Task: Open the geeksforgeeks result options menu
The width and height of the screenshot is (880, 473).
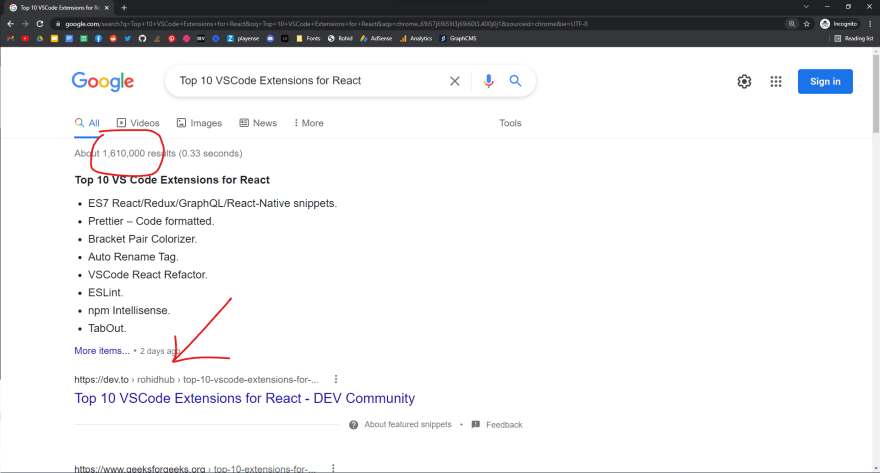Action: (333, 468)
